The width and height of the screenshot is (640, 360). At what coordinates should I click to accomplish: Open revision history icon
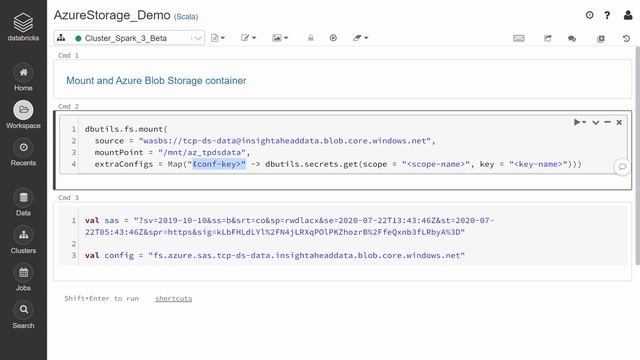pos(626,38)
